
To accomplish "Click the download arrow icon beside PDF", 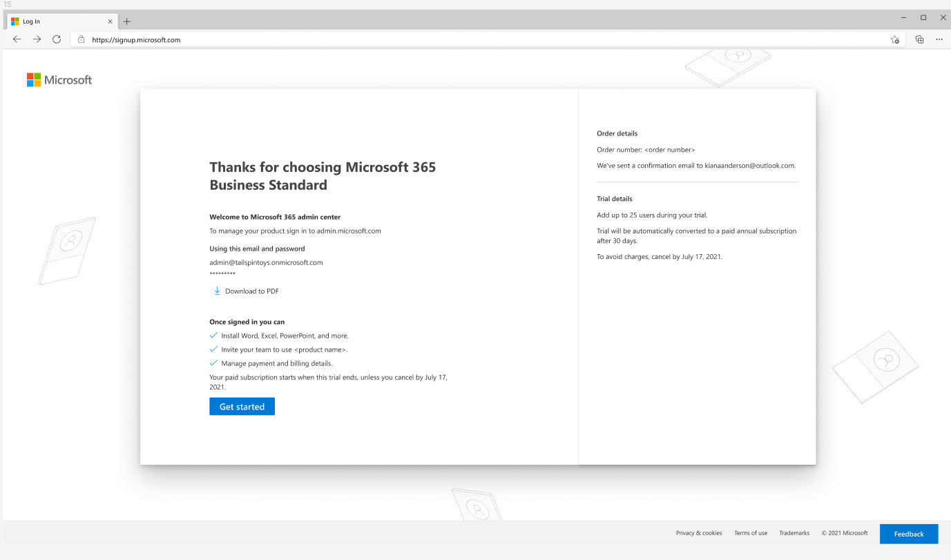I will point(217,291).
